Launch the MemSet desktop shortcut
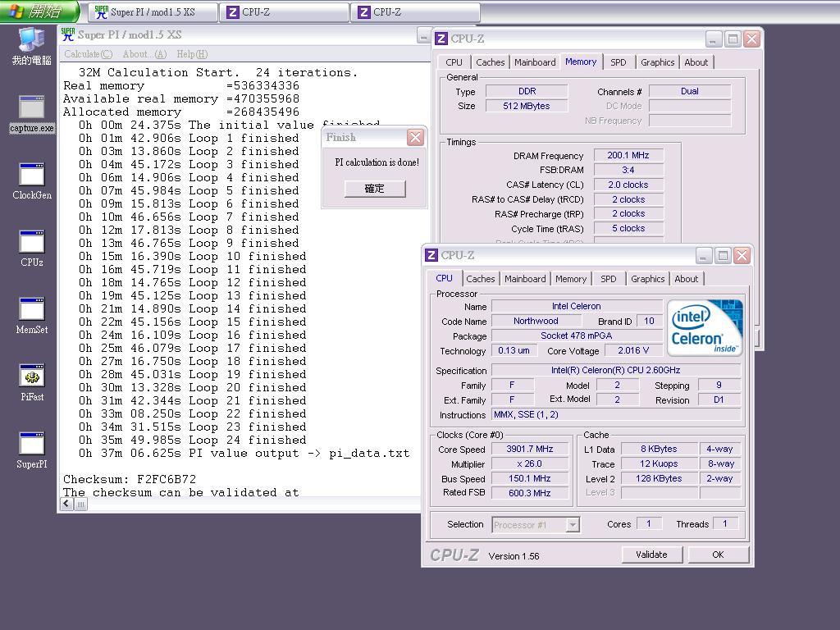This screenshot has width=840, height=630. [x=32, y=316]
